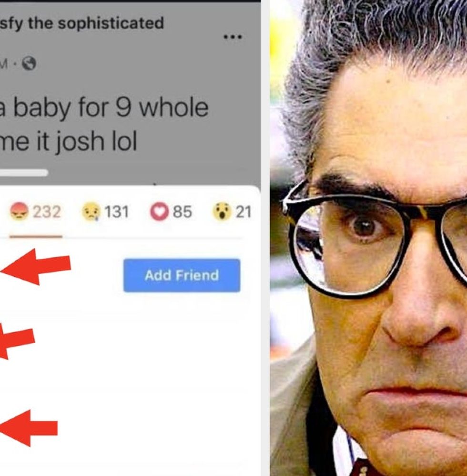Click the top red arrow
This screenshot has height=476, width=467.
tap(36, 266)
